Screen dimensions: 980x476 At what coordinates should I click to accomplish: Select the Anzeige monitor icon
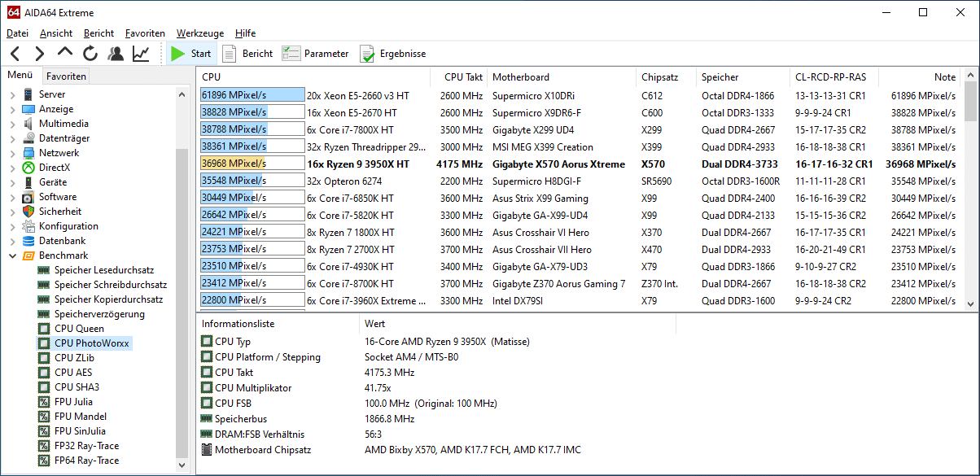click(x=28, y=109)
